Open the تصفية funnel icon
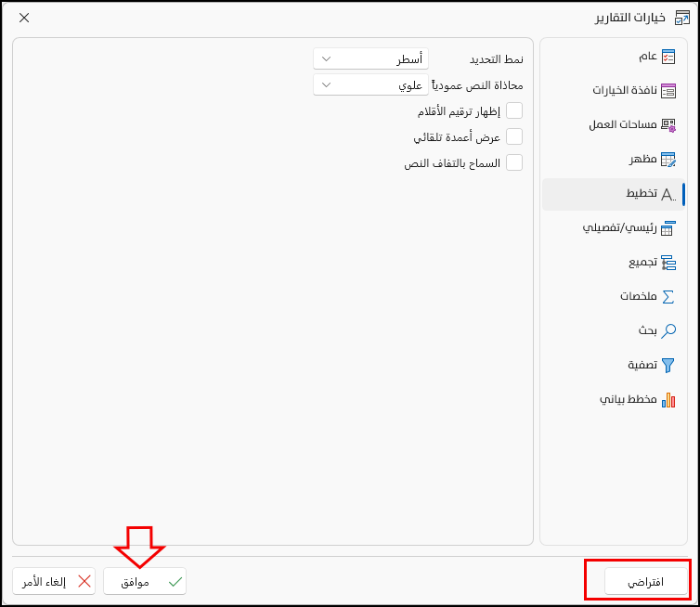Viewport: 700px width, 607px height. (668, 365)
